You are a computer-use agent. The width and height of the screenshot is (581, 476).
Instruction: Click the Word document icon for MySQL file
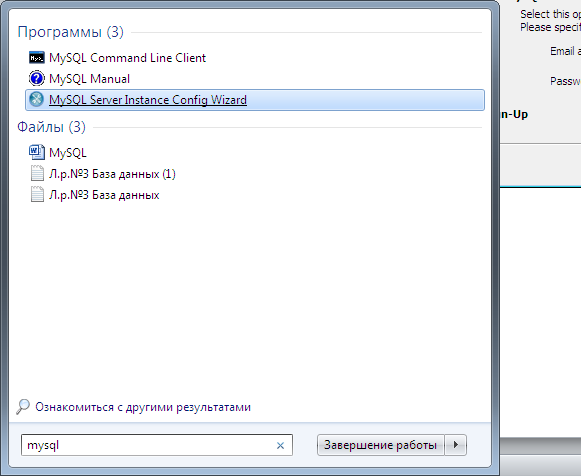37,152
